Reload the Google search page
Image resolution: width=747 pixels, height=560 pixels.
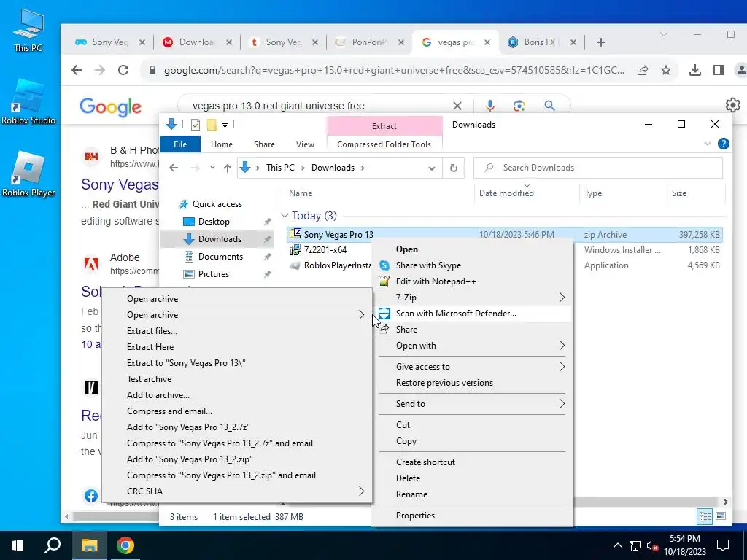123,71
